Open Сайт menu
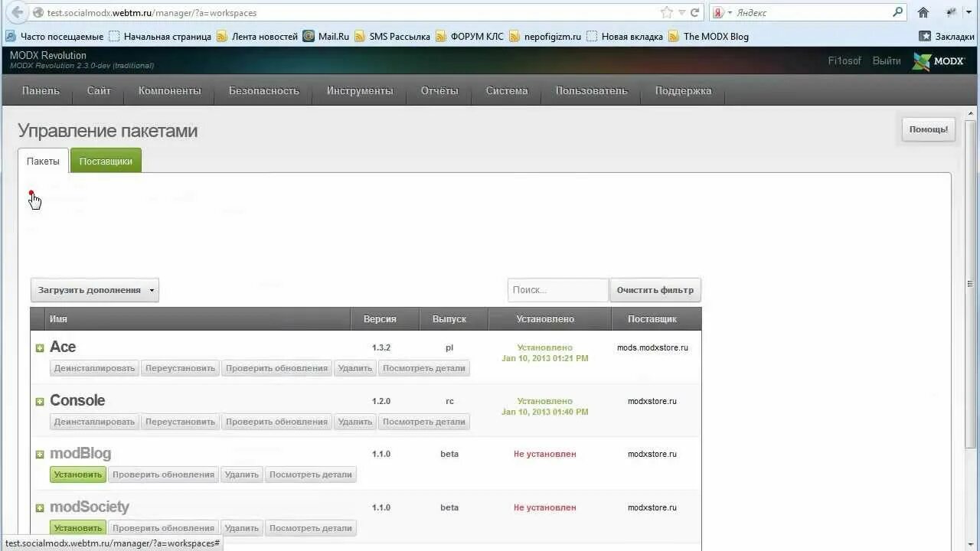The height and width of the screenshot is (551, 980). pos(99,90)
